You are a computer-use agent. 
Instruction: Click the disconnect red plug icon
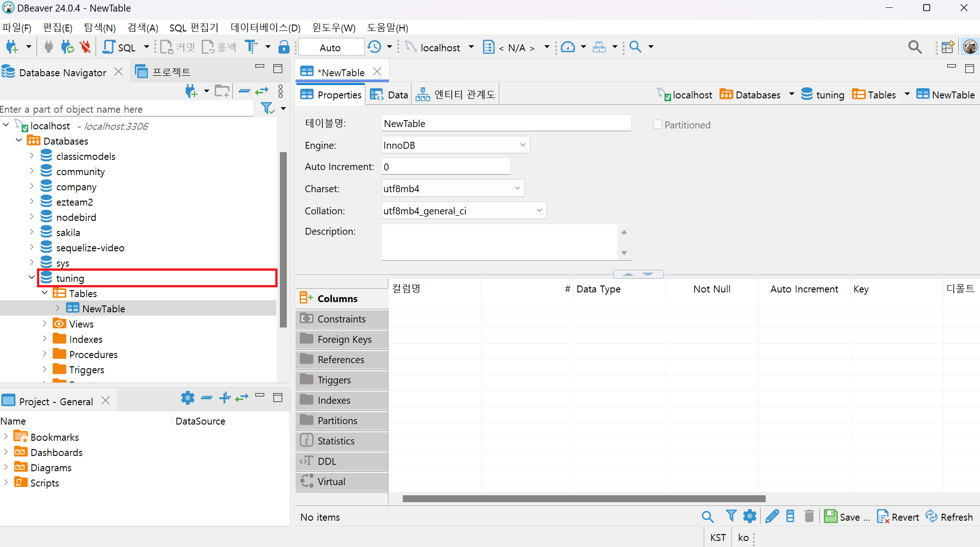(85, 47)
